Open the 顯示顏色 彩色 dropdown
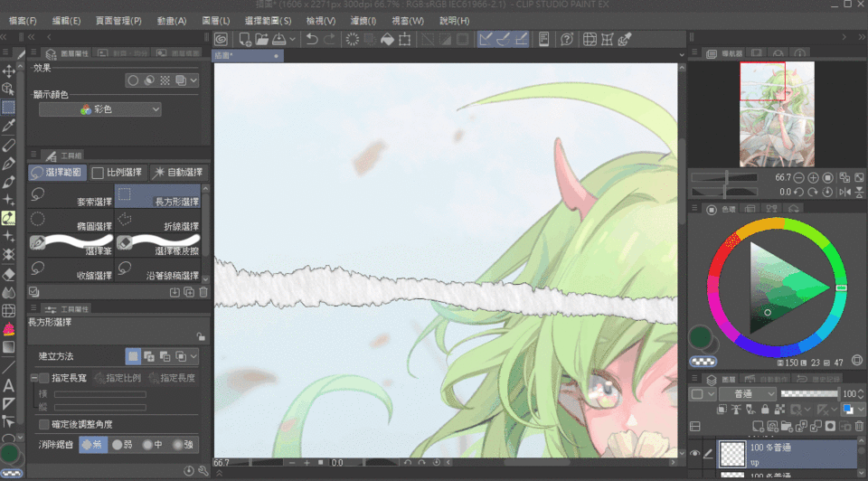 [99, 109]
